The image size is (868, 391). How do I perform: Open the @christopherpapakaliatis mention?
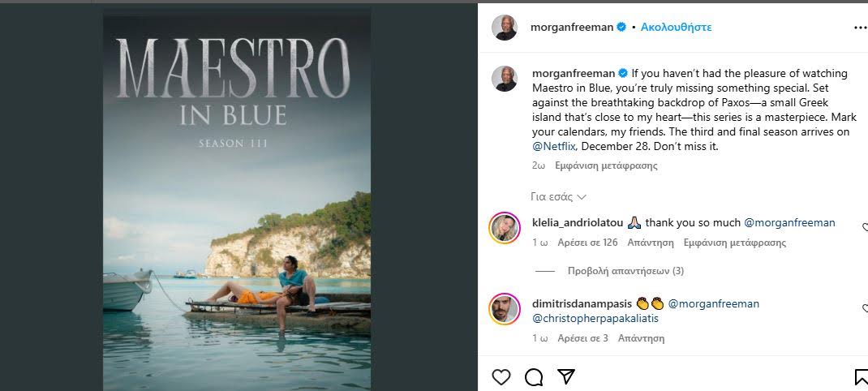595,318
